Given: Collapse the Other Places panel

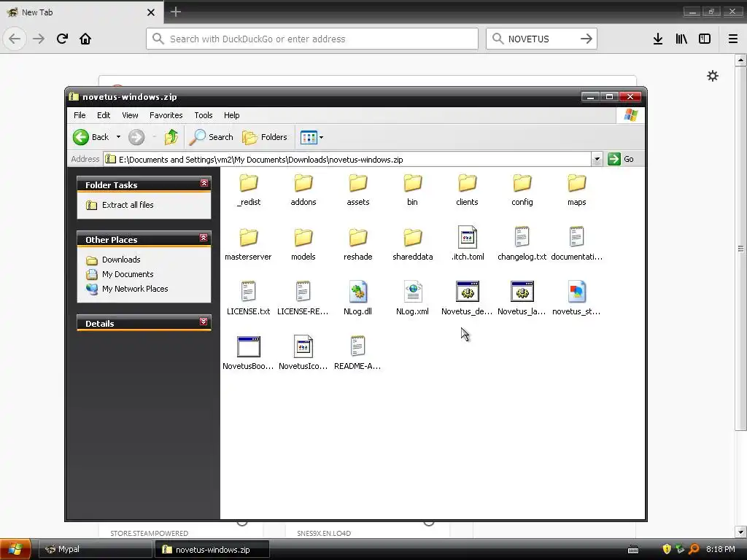Looking at the screenshot, I should [x=204, y=238].
